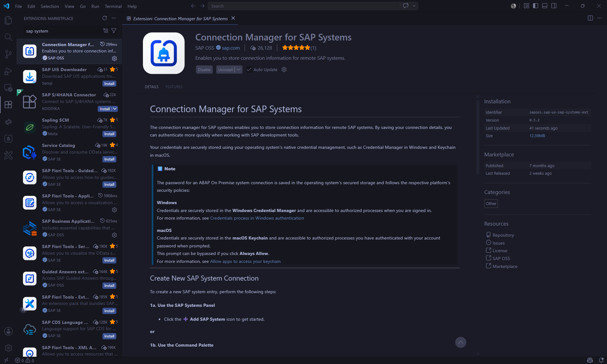Open the Extensions view icon

point(8,105)
